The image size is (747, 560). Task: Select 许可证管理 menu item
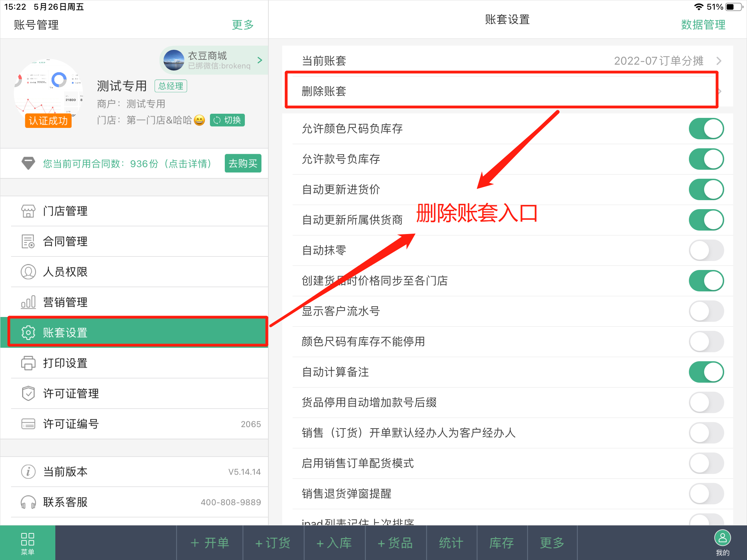[134, 393]
